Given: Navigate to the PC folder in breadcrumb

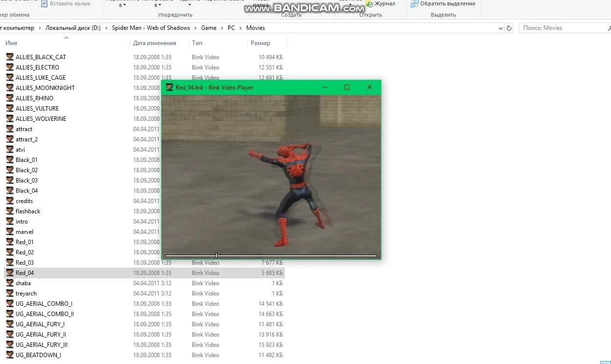Looking at the screenshot, I should (231, 28).
